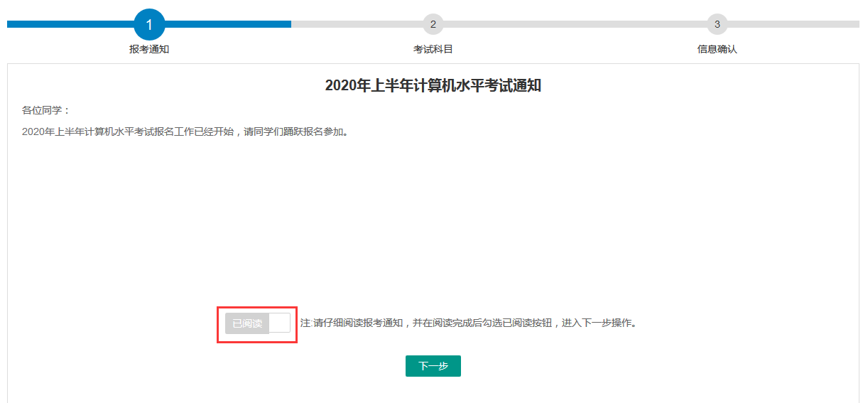The image size is (868, 403).
Task: Click the 信息确认 step label
Action: coord(717,50)
